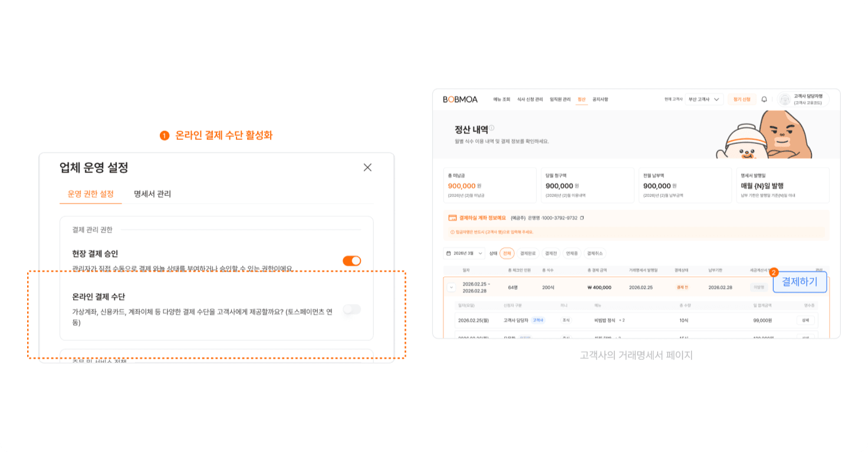Turn off the 현장 결제 승인 toggle
This screenshot has width=868, height=453.
351,261
